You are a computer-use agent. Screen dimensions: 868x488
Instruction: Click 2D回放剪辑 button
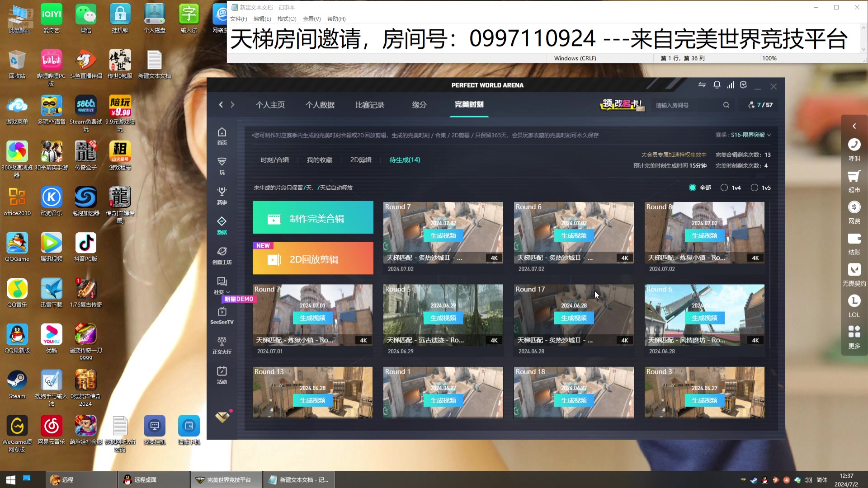click(313, 258)
